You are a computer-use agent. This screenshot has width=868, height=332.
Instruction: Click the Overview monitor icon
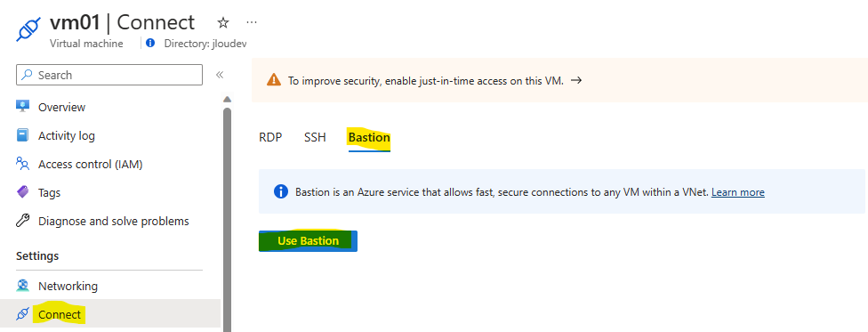point(23,107)
